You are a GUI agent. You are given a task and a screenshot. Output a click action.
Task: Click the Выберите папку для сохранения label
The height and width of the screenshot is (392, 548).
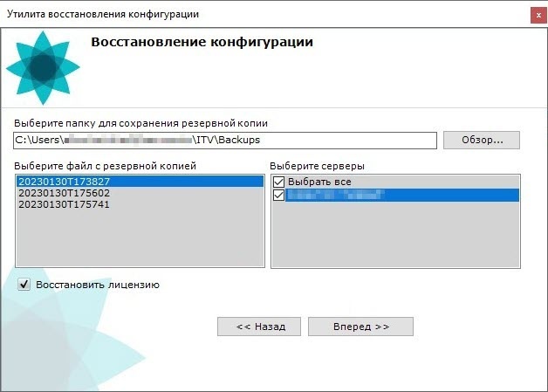click(x=140, y=123)
